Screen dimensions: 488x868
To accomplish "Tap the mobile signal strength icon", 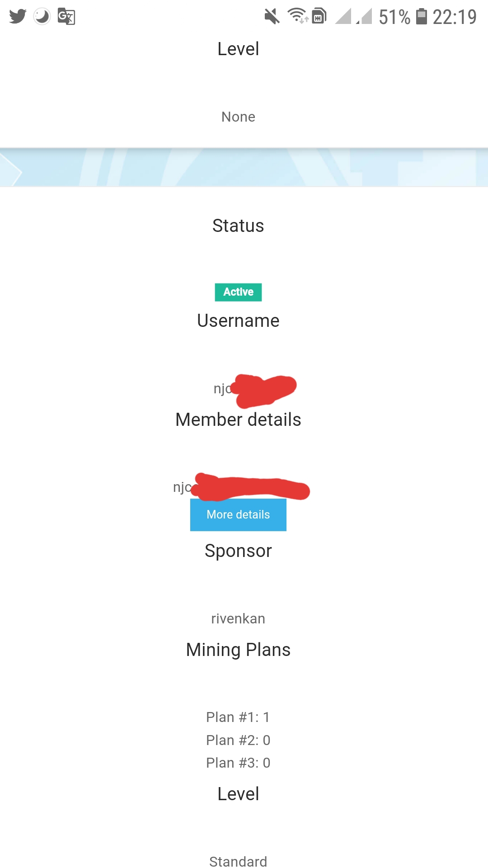I will coord(354,17).
